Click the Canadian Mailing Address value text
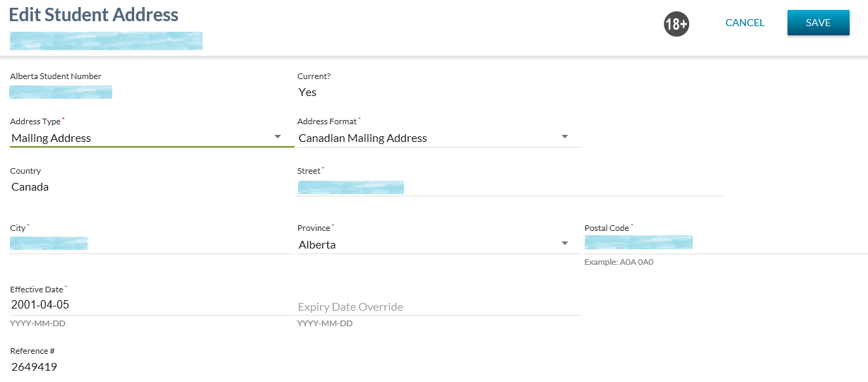Viewport: 868px width, 382px height. [362, 138]
